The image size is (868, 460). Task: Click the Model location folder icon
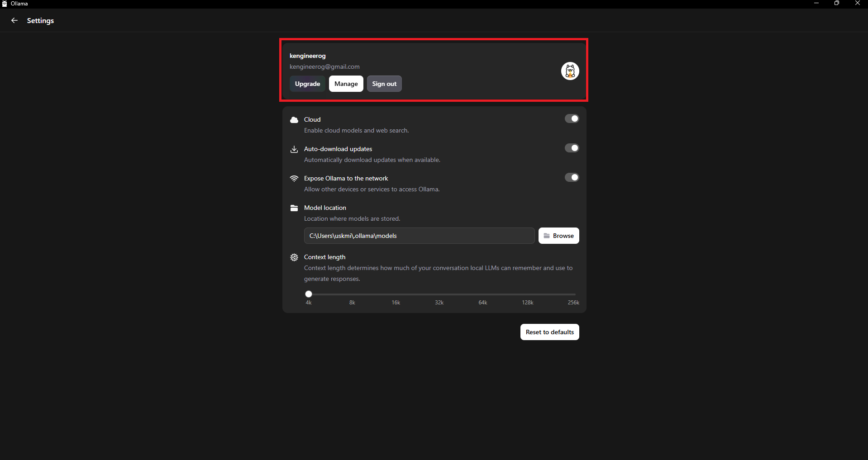click(294, 208)
